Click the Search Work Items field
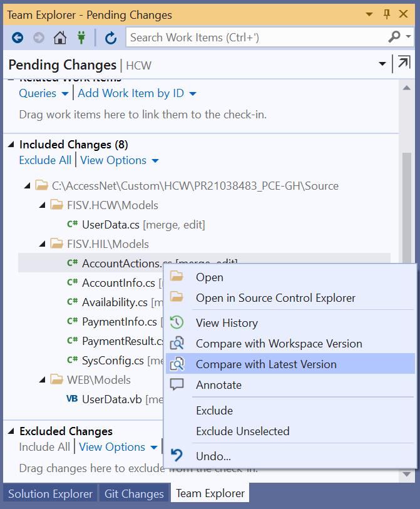Image resolution: width=420 pixels, height=509 pixels. [257, 38]
